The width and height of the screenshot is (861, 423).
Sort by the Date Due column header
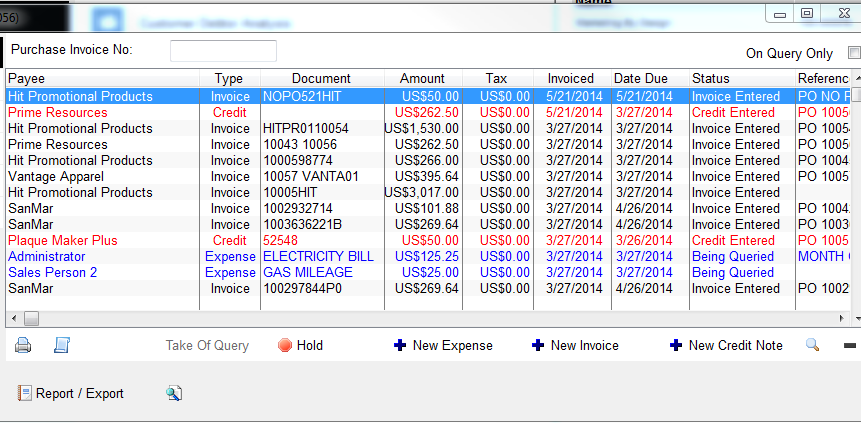[650, 79]
